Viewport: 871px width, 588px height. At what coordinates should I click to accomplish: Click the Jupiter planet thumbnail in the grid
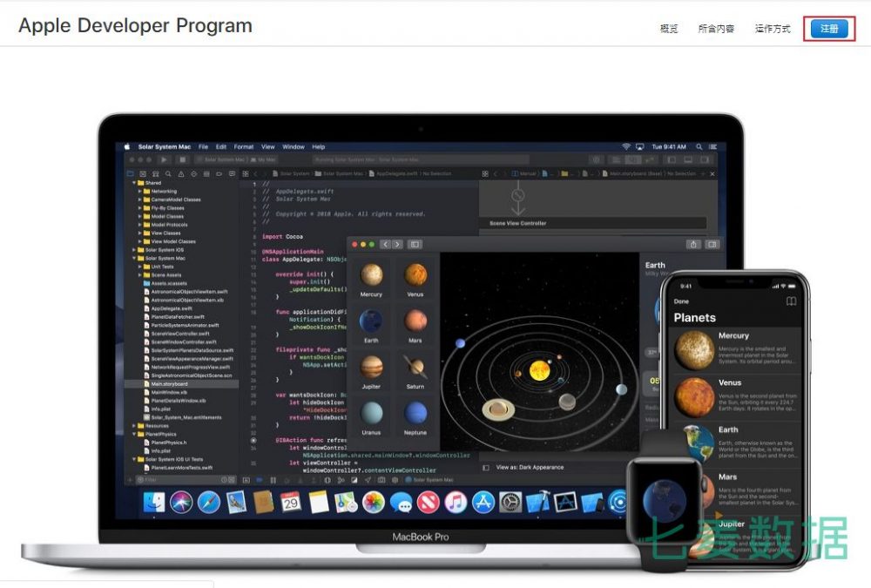click(x=371, y=368)
